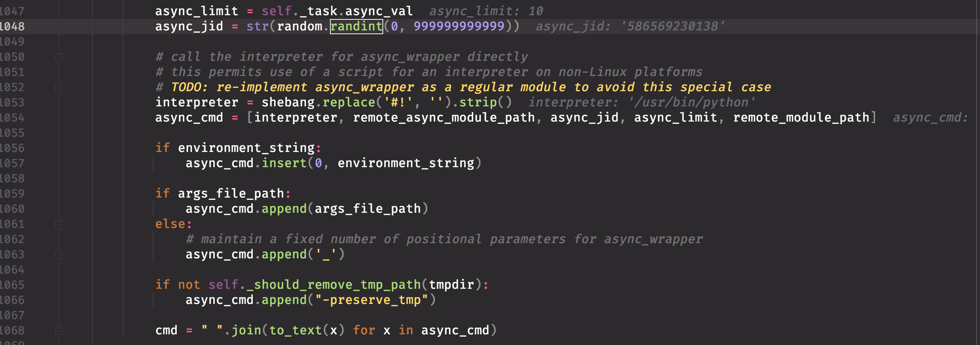Image resolution: width=980 pixels, height=345 pixels.
Task: Click remote_async_module_path in the async_cmd list
Action: [x=444, y=118]
